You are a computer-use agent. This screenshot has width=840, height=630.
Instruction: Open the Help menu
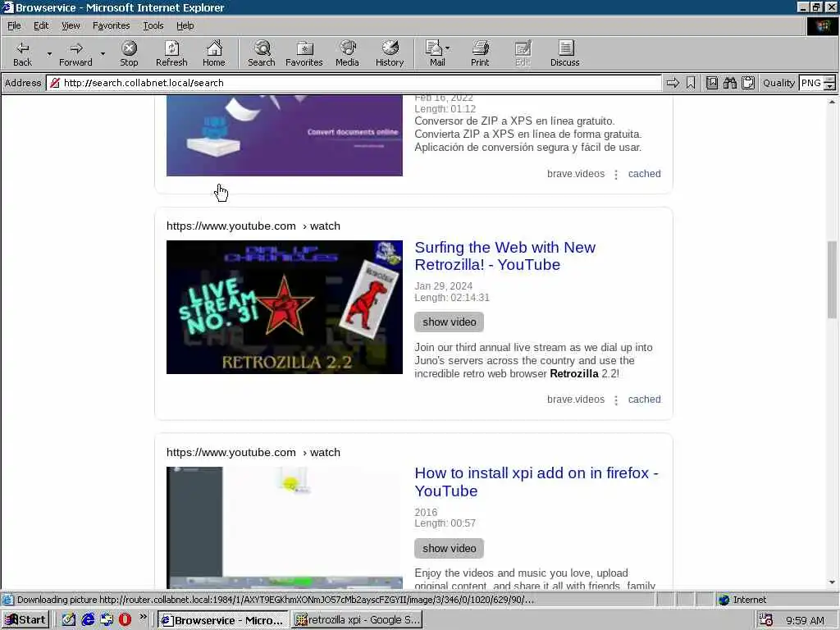(185, 25)
